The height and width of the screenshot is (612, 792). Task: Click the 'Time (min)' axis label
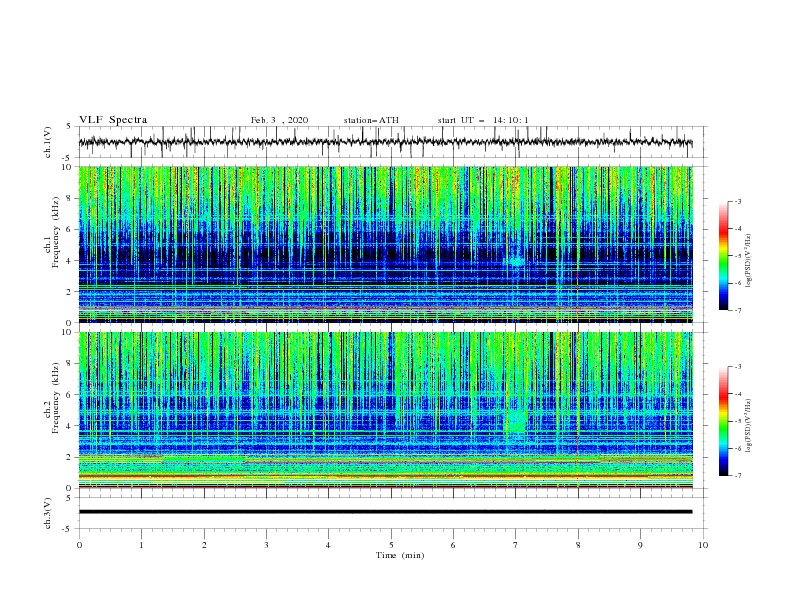point(400,555)
